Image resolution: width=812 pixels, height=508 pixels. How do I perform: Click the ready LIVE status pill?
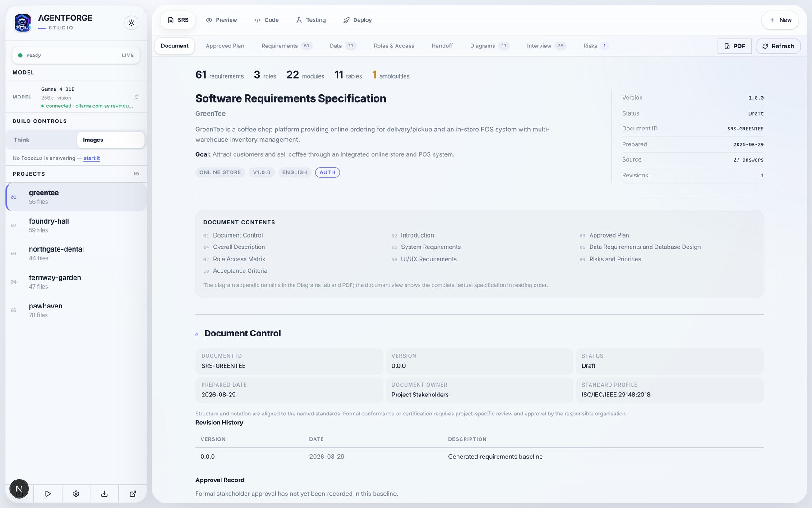[76, 55]
